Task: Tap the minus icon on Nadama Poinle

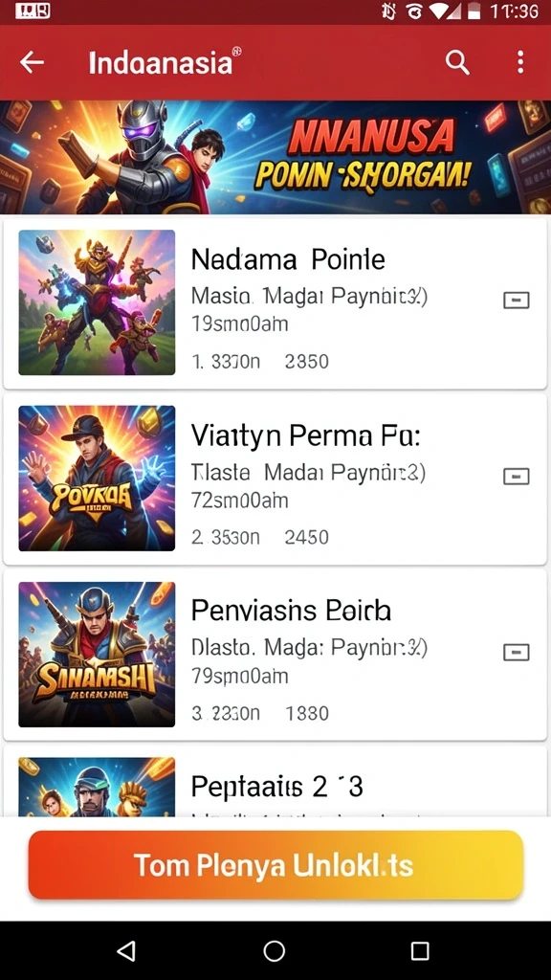Action: pos(516,301)
